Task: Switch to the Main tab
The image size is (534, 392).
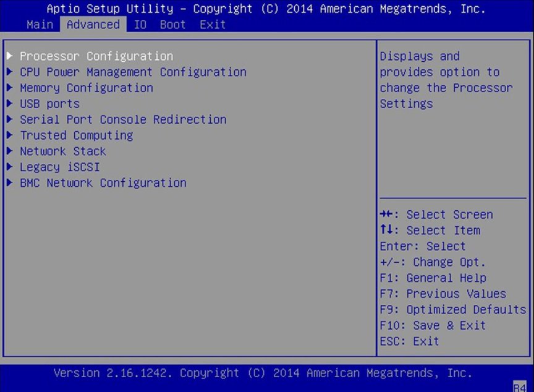Action: tap(40, 25)
